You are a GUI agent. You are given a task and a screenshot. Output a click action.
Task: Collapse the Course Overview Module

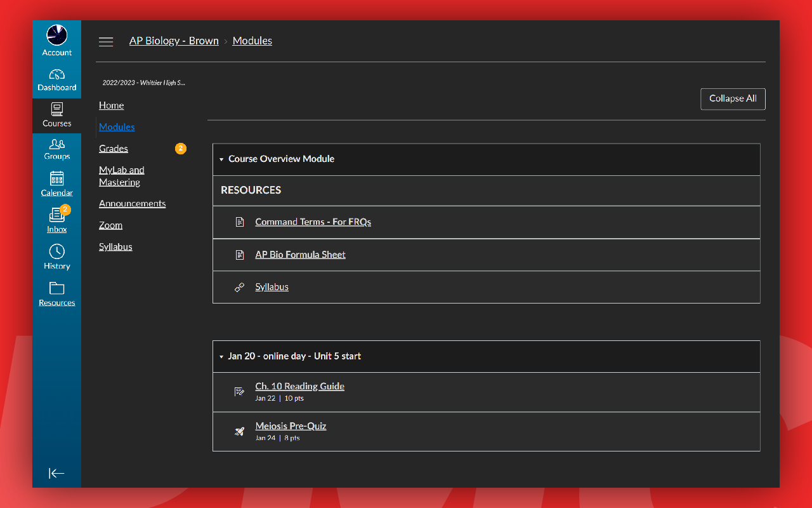[x=221, y=159]
